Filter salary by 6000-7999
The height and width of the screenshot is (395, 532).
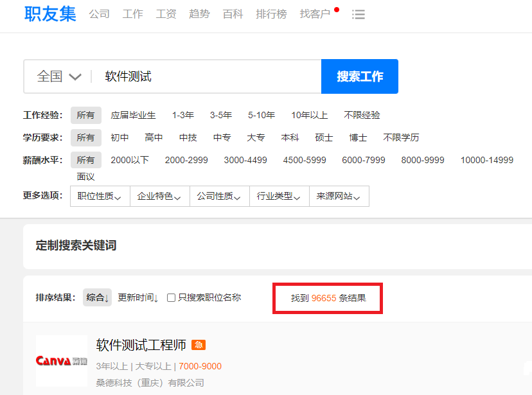pos(364,160)
